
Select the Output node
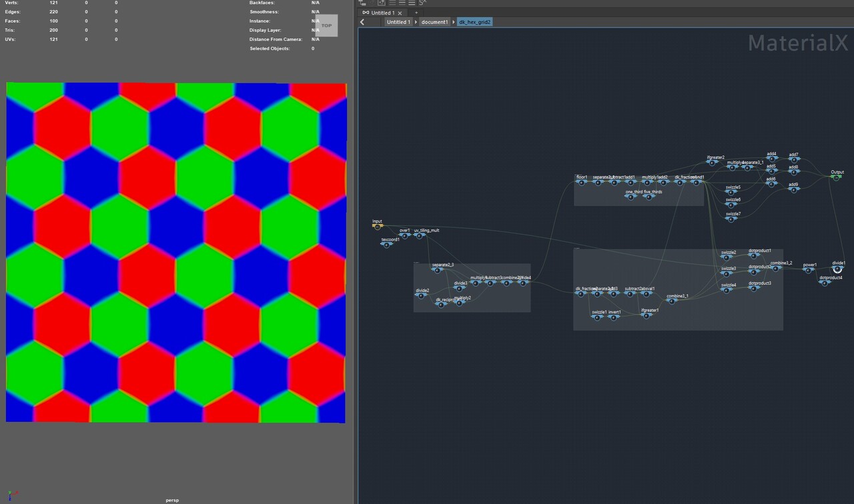pyautogui.click(x=836, y=177)
